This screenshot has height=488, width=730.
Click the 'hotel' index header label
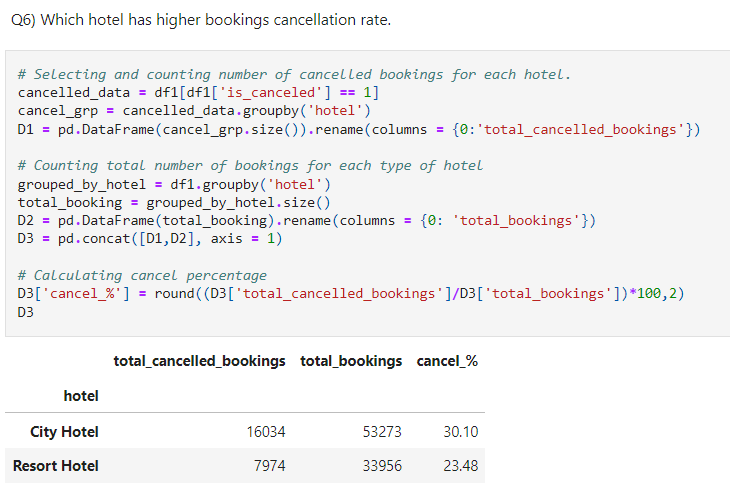click(x=81, y=396)
